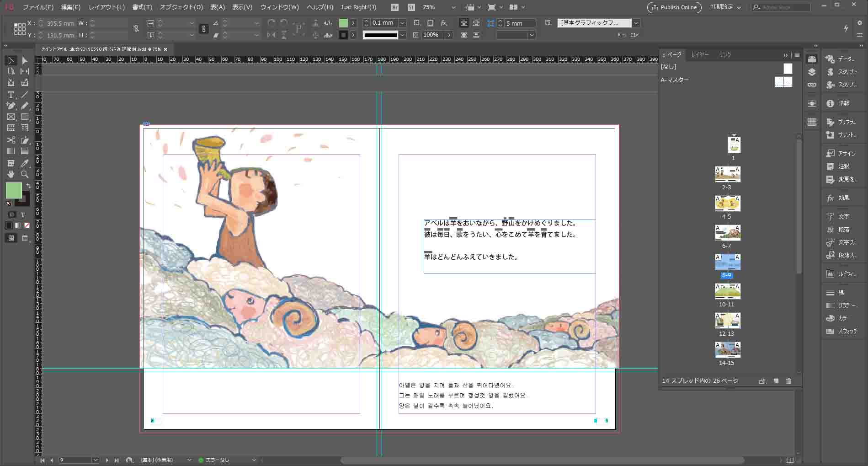Click the large green fill swatch
Screen dimensions: 868x466
(14, 191)
